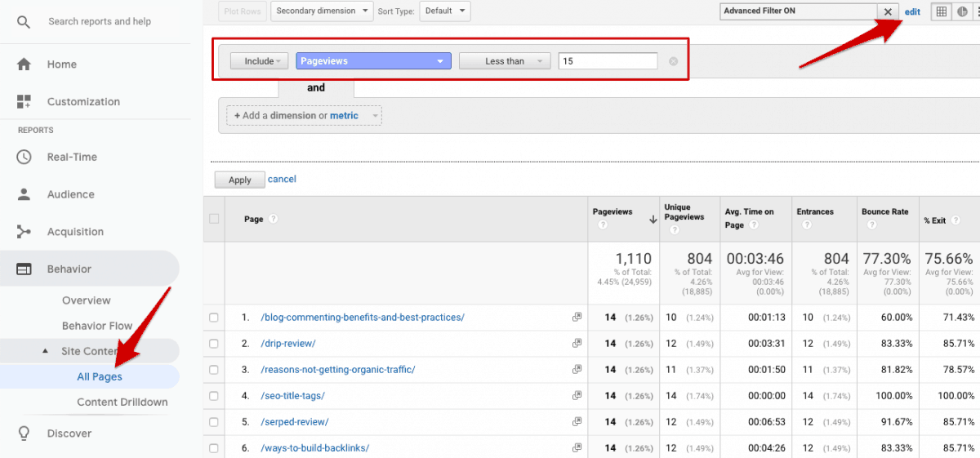Click the Advanced Filter ON text box
The width and height of the screenshot is (980, 458).
point(799,11)
